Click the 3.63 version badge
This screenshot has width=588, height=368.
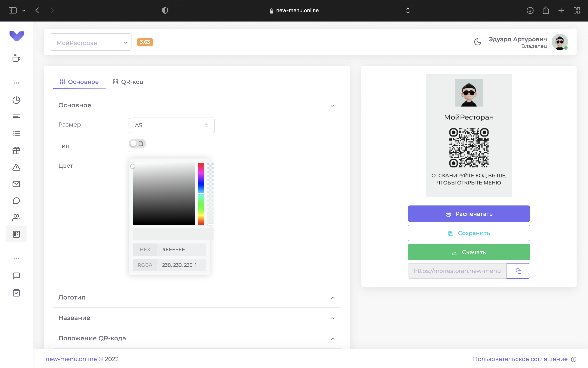click(145, 42)
